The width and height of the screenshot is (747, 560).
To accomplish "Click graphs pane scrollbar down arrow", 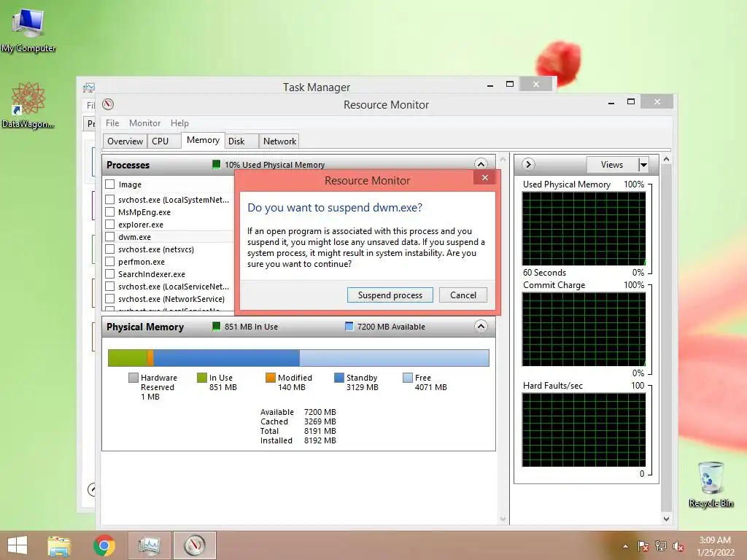I will click(666, 518).
